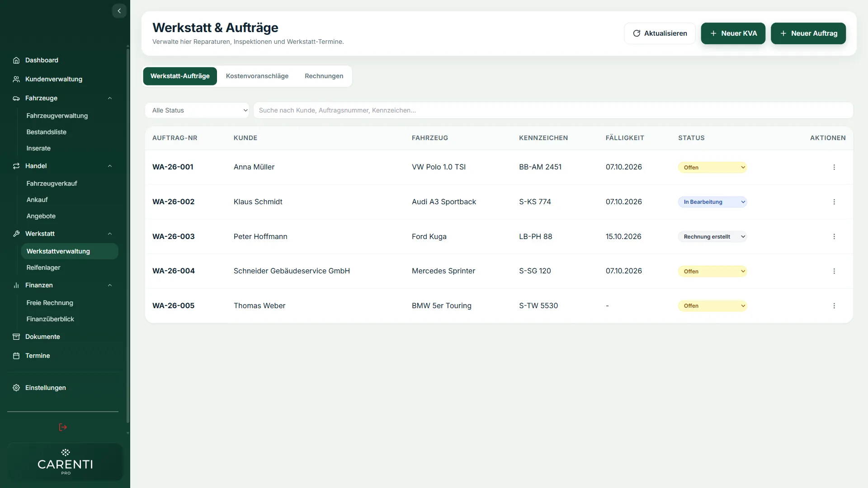This screenshot has width=868, height=488.
Task: Switch to the Rechnungen tab
Action: pos(324,76)
